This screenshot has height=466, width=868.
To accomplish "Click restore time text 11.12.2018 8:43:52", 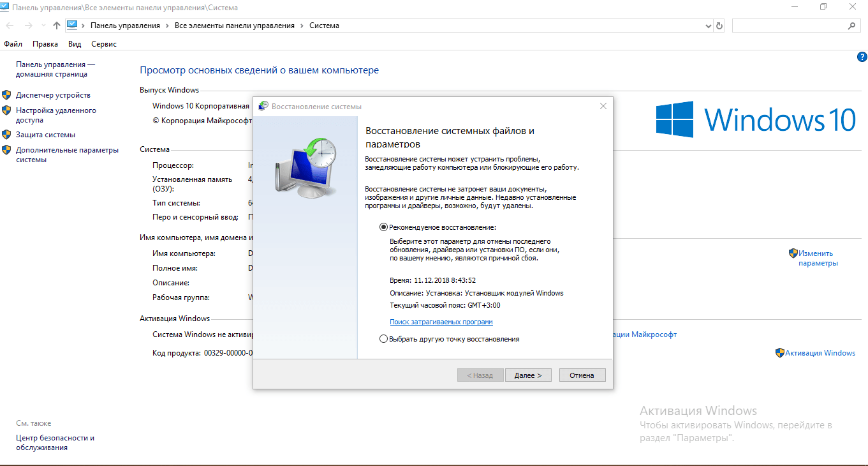I will pyautogui.click(x=445, y=280).
